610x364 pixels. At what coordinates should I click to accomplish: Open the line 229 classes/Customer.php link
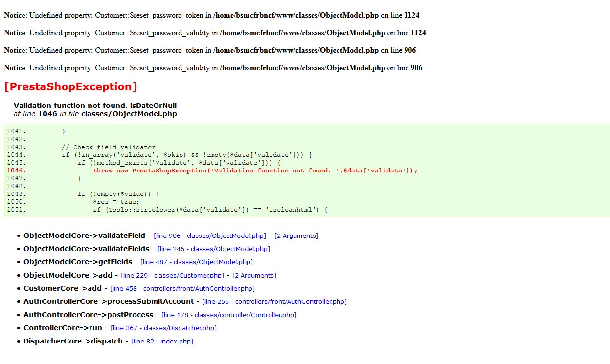click(172, 275)
